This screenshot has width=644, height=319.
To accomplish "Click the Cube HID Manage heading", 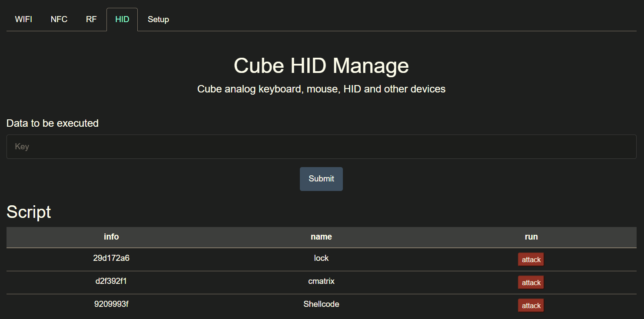I will coord(321,66).
